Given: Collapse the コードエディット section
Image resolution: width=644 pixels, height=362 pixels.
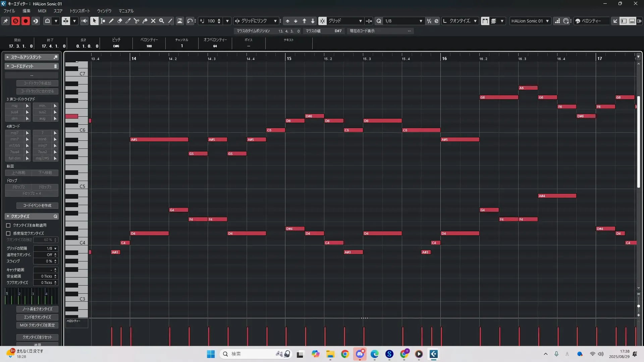Looking at the screenshot, I should [8, 66].
